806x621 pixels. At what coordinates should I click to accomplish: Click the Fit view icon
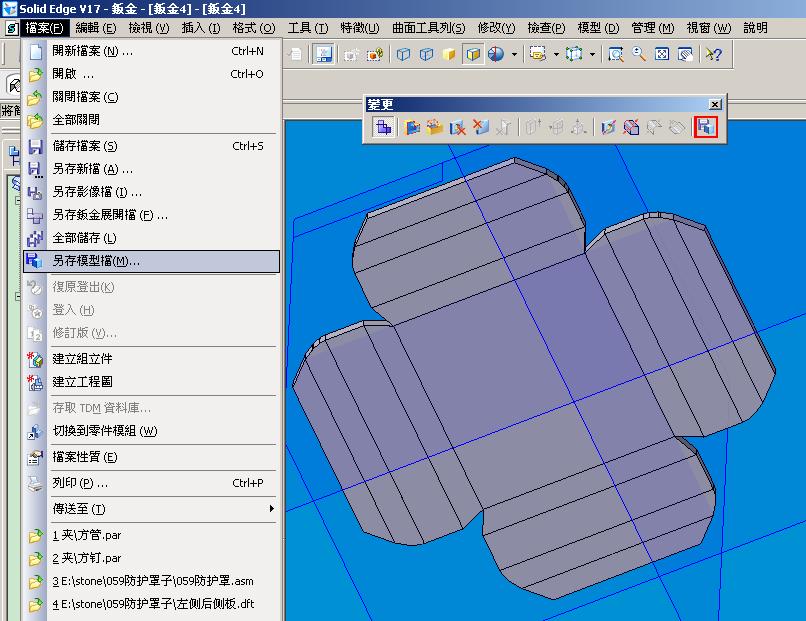tap(662, 54)
